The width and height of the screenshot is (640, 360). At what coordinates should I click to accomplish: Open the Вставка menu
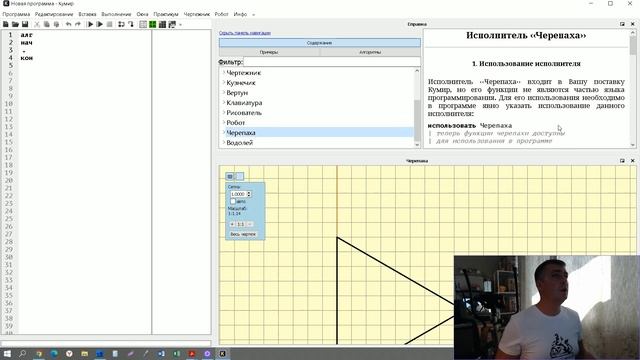(87, 14)
